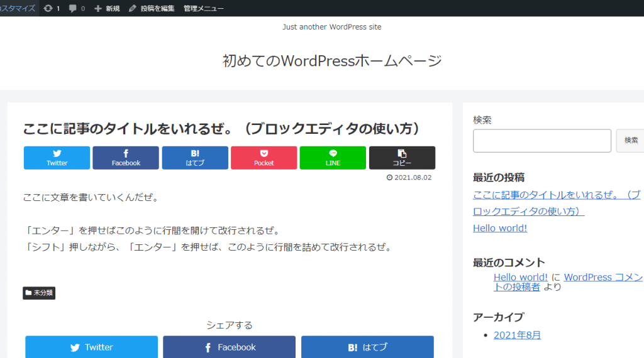644x358 pixels.
Task: Click the large bottom Facebook share button
Action: [x=229, y=347]
